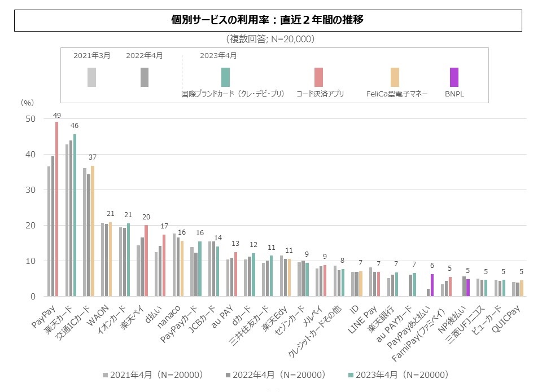
Task: Click the tan FeliCa型電子マネー legend swatch
Action: (395, 77)
